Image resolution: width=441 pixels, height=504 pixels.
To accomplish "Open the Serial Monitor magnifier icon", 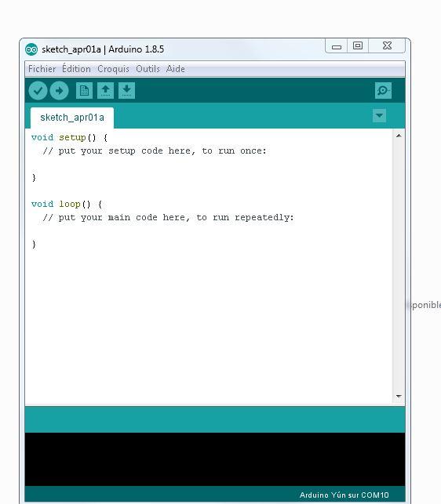I will pos(383,90).
